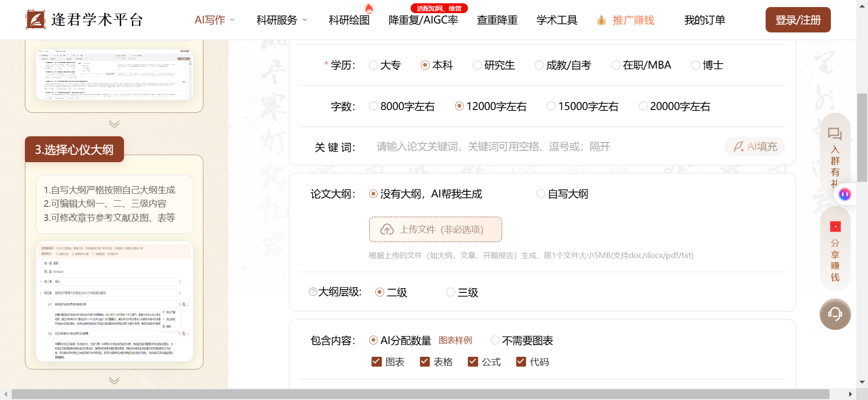
Task: Click the flame icon above 科研绘图
Action: (369, 8)
